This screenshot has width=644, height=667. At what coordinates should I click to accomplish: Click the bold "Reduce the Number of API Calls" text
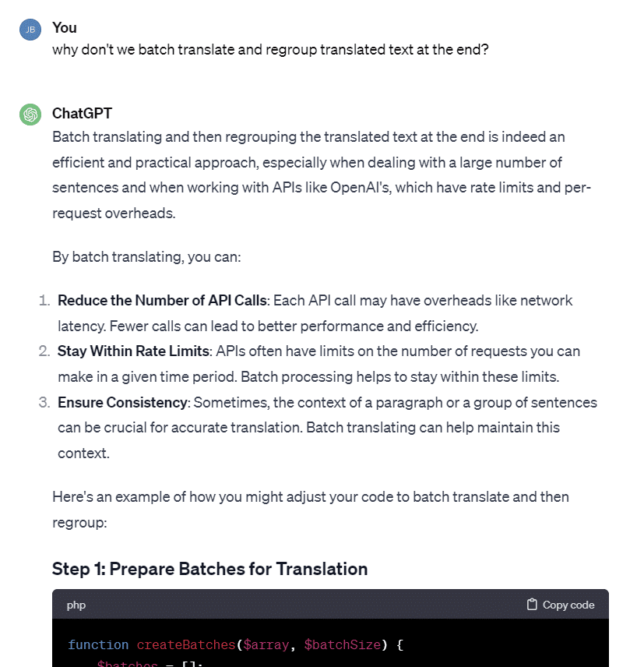(x=162, y=300)
